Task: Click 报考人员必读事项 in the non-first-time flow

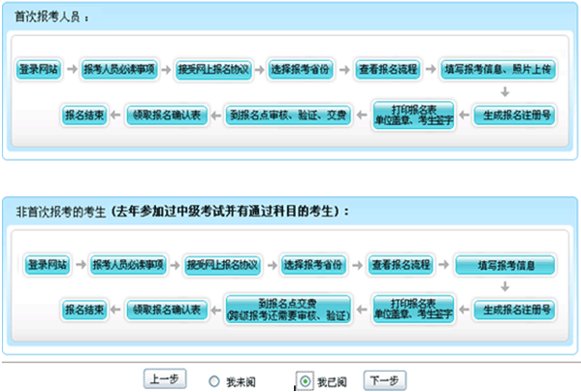Action: [128, 265]
